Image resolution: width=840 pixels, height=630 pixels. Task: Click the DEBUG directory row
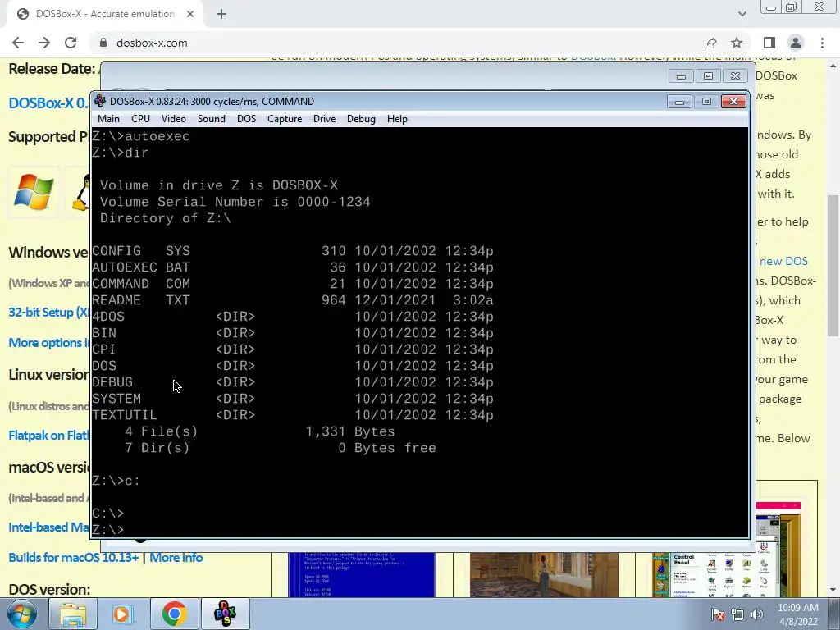point(293,382)
